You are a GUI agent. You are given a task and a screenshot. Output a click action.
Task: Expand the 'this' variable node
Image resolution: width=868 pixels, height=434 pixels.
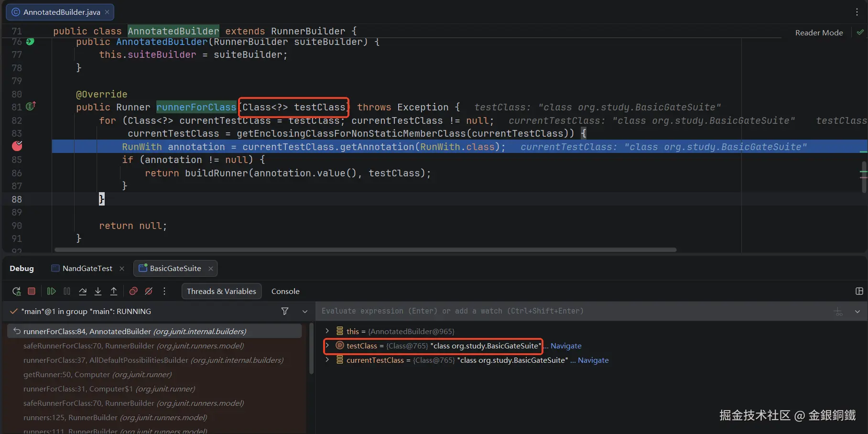(x=327, y=331)
